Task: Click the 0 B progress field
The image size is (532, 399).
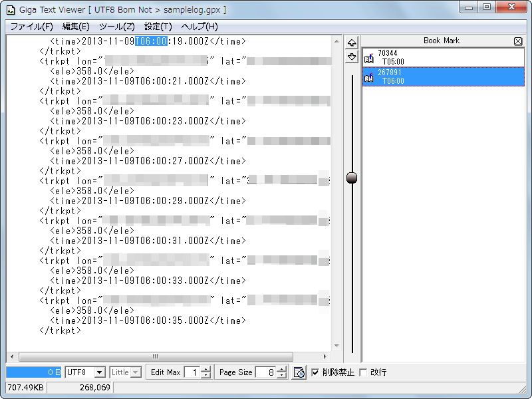Action: [34, 372]
